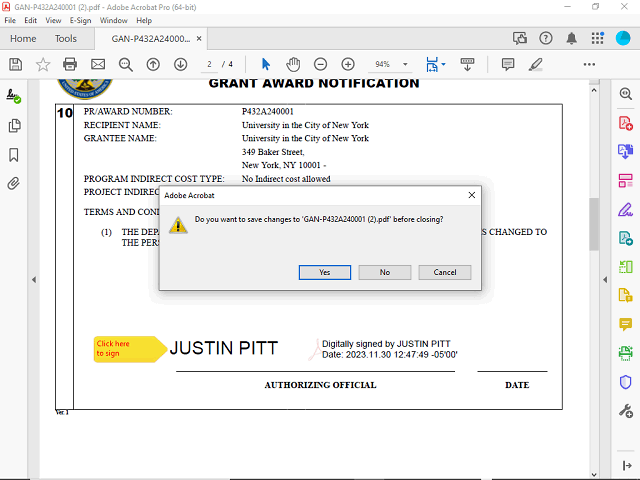Image resolution: width=640 pixels, height=480 pixels.
Task: Zoom in with plus icon
Action: 348,64
